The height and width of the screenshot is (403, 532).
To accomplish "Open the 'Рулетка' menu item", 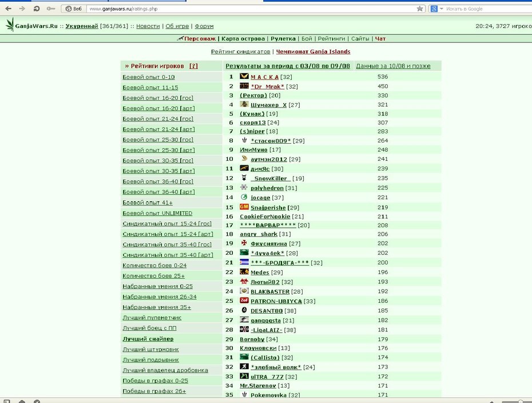I will [x=283, y=39].
